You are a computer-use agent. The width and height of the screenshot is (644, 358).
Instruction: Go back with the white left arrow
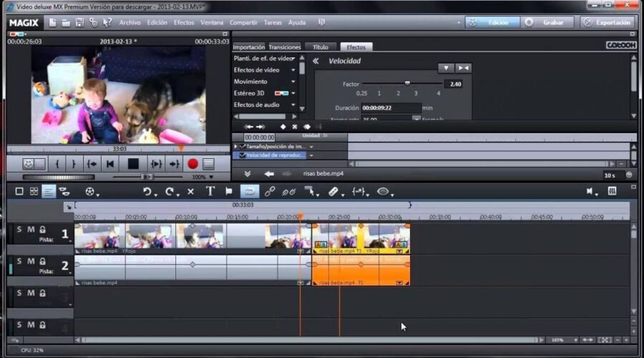(269, 174)
